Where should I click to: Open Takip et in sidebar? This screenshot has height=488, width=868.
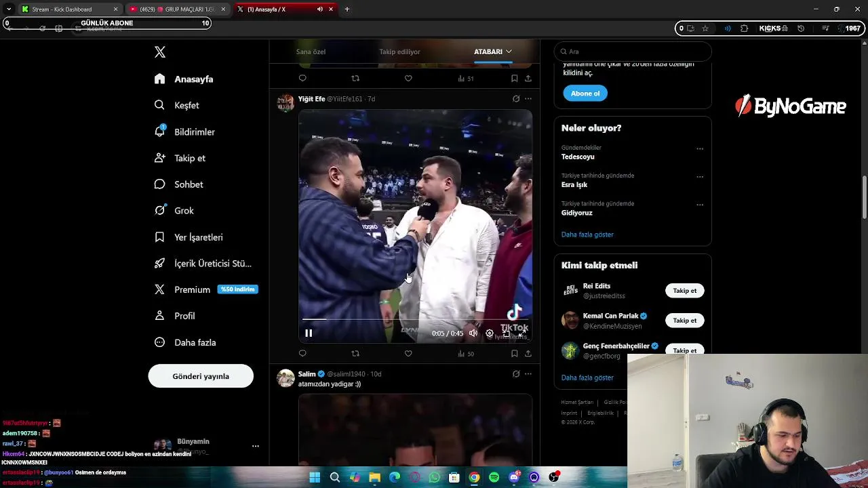pos(180,158)
